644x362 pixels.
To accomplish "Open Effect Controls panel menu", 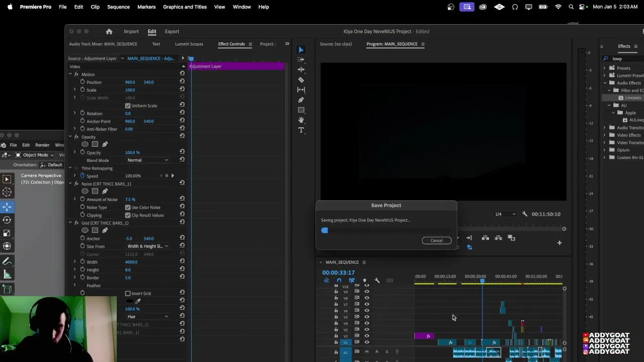I will 250,44.
